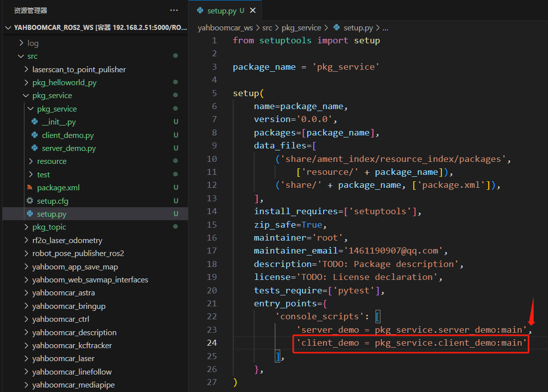The width and height of the screenshot is (548, 392).
Task: Collapse the src folder
Action: tap(21, 56)
